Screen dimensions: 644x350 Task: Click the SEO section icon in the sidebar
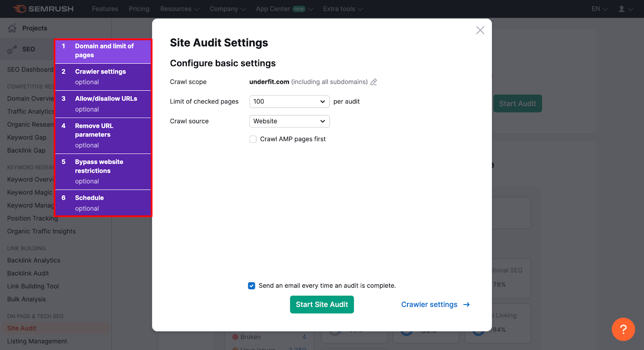[x=12, y=49]
